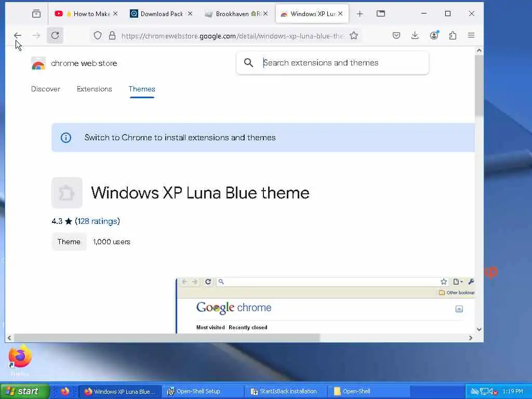Go back using the browser back arrow

click(18, 35)
